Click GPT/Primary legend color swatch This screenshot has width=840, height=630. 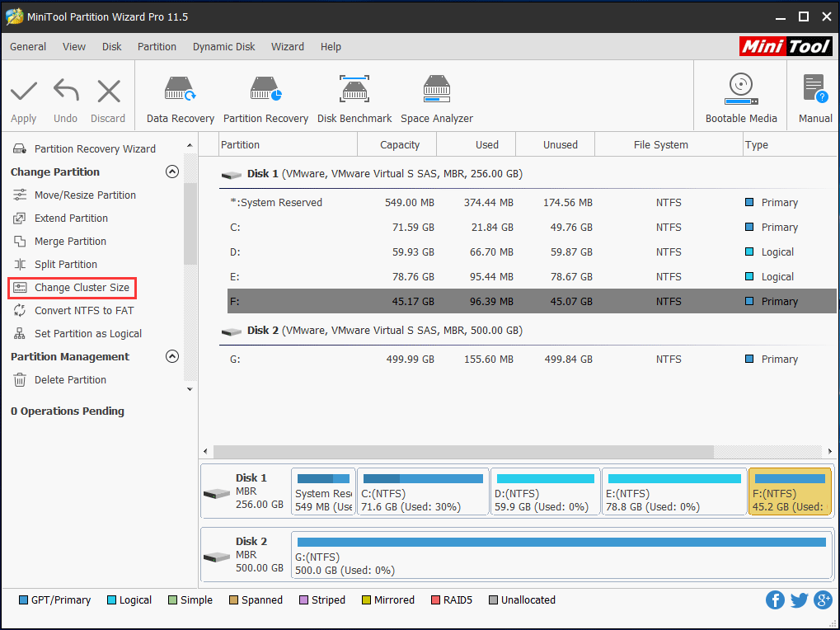coord(23,600)
